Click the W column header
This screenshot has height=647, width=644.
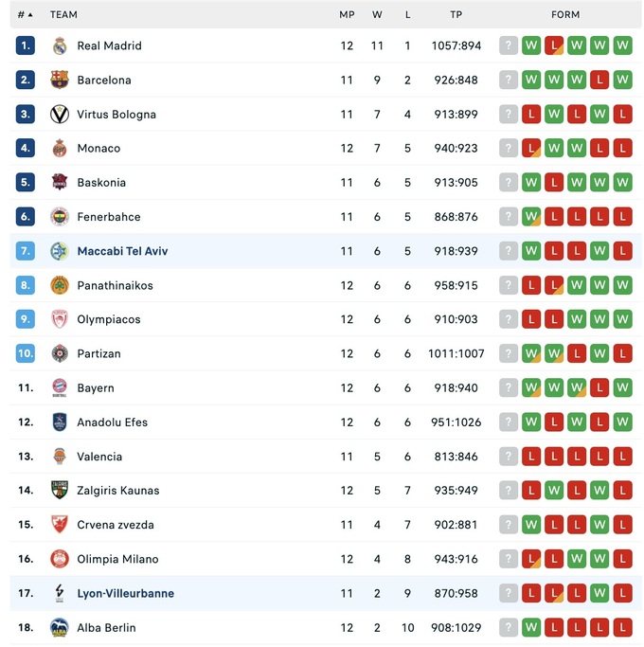click(377, 14)
